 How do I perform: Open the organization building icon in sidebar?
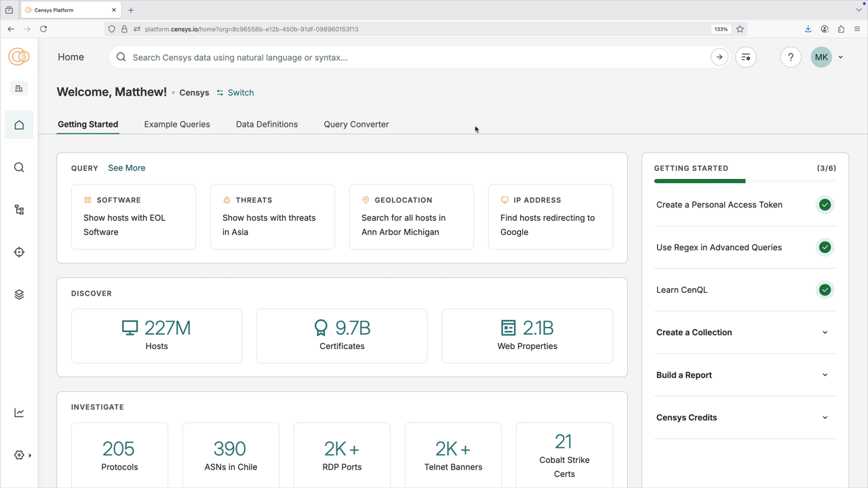tap(19, 88)
